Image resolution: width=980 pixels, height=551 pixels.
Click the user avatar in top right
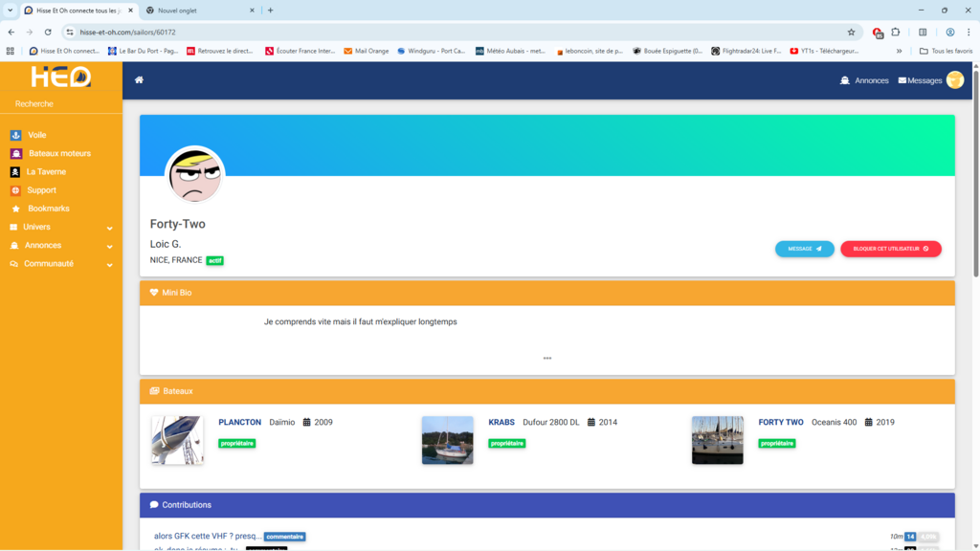tap(954, 80)
